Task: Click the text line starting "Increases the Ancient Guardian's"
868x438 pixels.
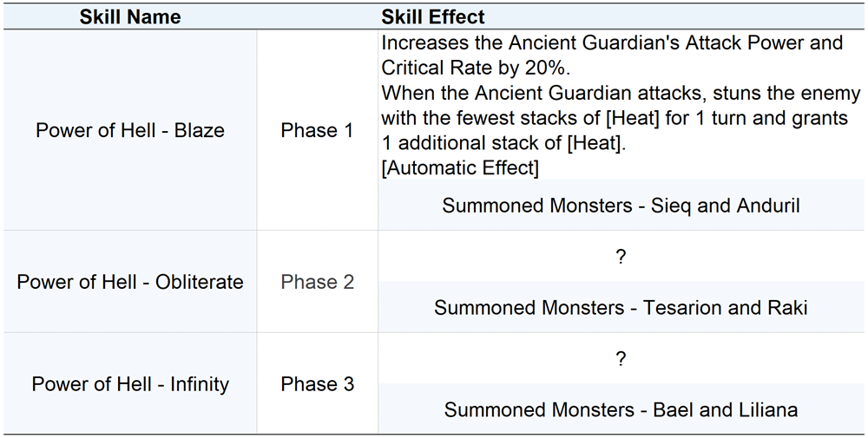Action: pos(612,42)
